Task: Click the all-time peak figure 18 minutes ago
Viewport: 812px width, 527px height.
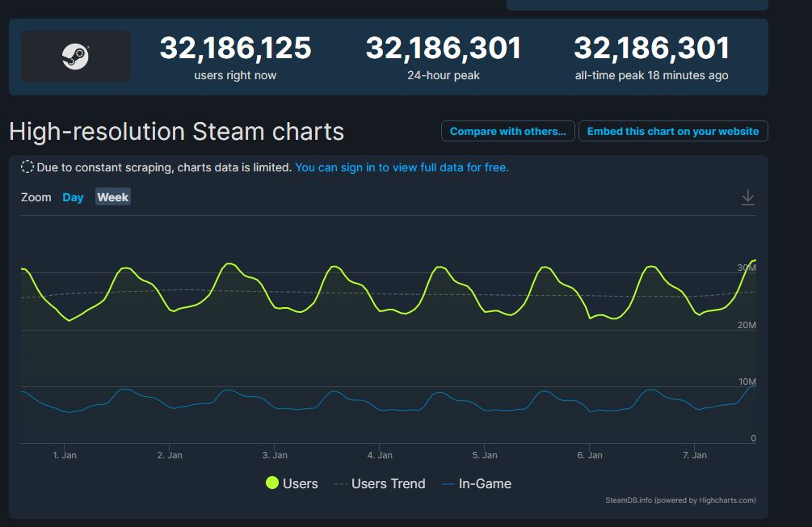Action: coord(651,48)
